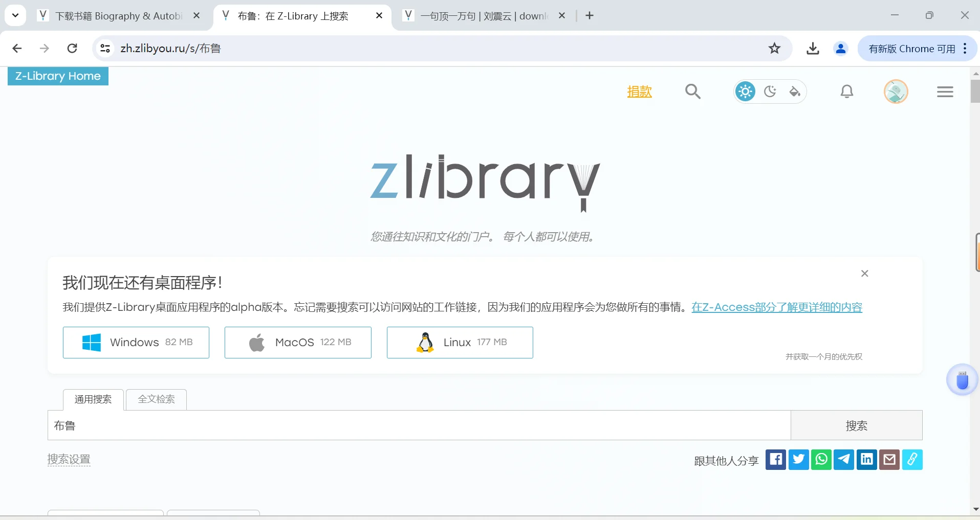This screenshot has height=520, width=980.
Task: Open a new browser tab
Action: (590, 16)
